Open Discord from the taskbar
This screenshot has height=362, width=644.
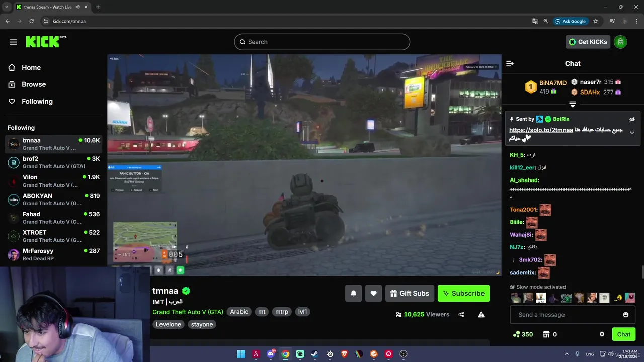pyautogui.click(x=271, y=354)
